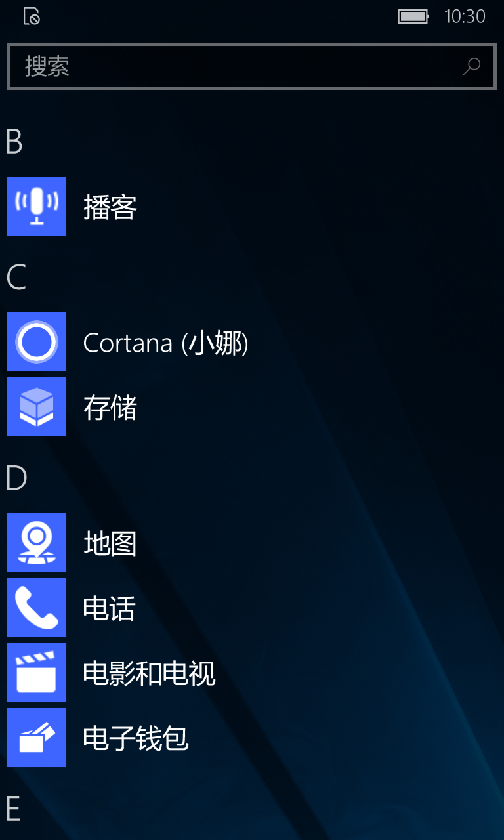Tap the no-SIM status icon
Image resolution: width=504 pixels, height=840 pixels.
31,16
